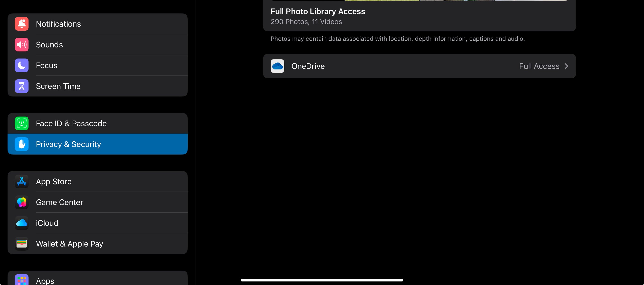Tap the Focus moon icon

tap(21, 65)
